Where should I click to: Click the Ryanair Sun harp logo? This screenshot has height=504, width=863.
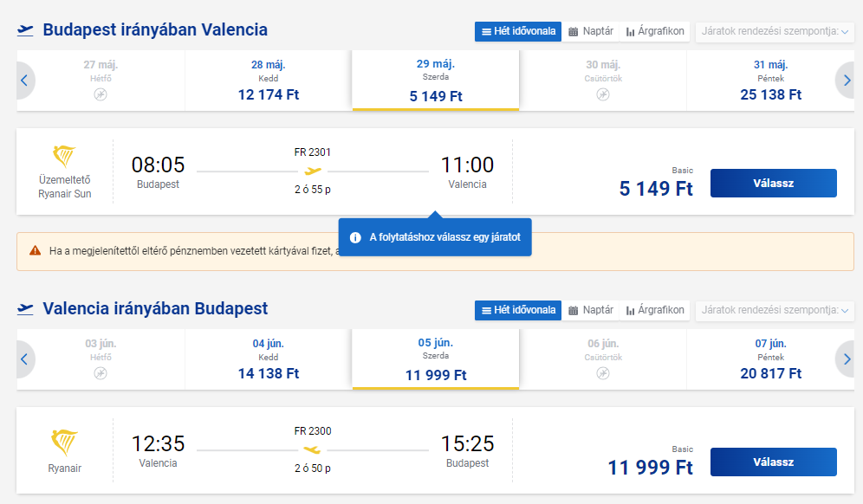[x=65, y=157]
